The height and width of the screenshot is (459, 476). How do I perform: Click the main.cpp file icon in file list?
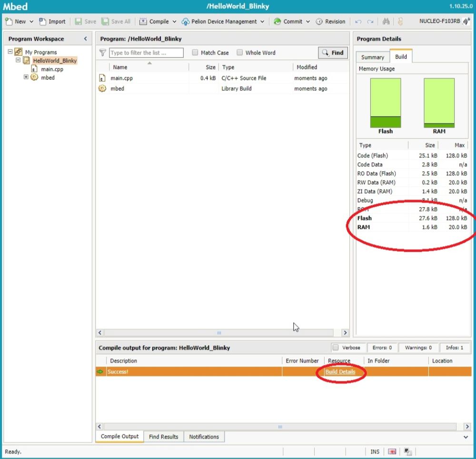pos(102,78)
